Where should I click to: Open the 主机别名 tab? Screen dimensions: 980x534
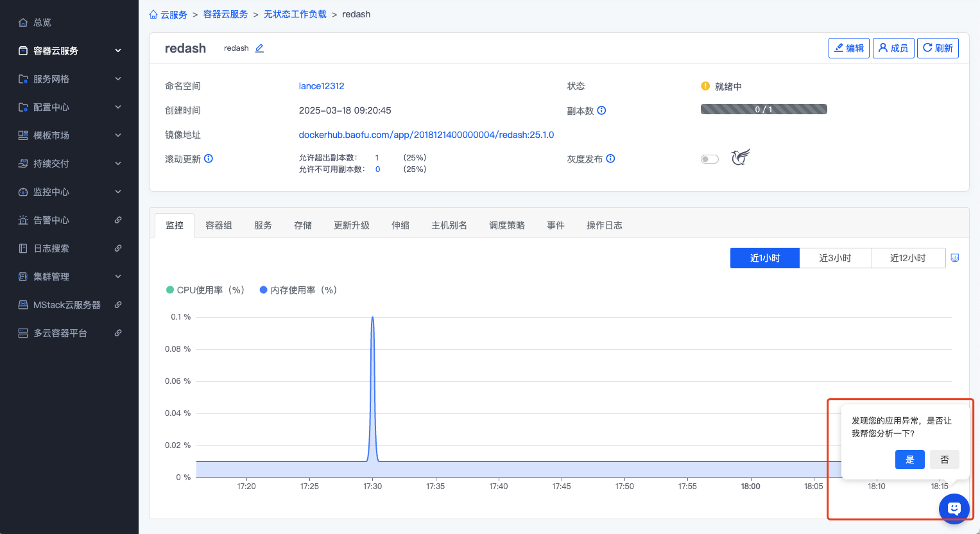[449, 225]
